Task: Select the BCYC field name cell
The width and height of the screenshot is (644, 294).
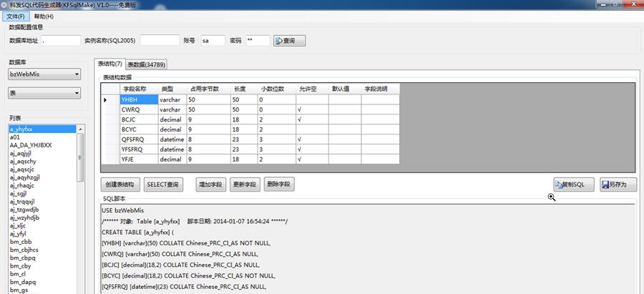Action: (x=139, y=129)
